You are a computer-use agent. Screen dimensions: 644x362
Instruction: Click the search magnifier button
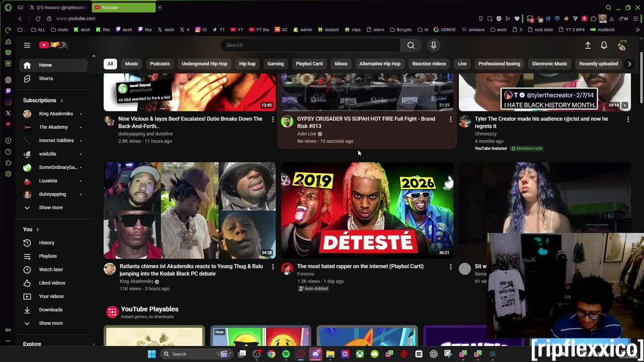coord(411,45)
